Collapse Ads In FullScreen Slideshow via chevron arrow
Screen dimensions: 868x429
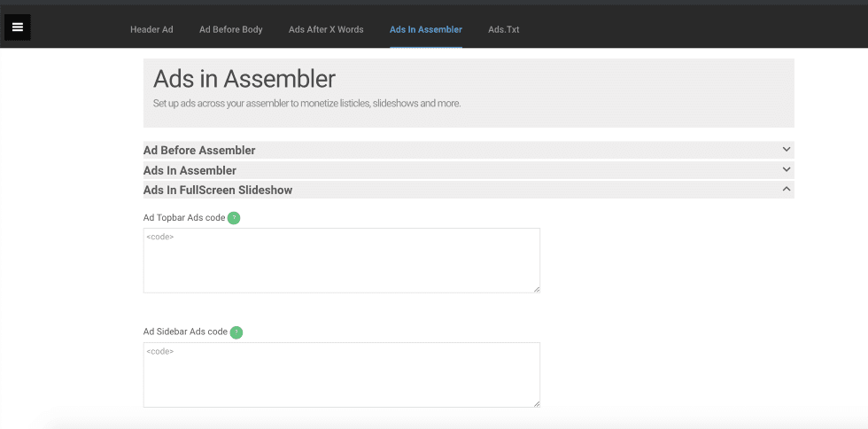786,189
